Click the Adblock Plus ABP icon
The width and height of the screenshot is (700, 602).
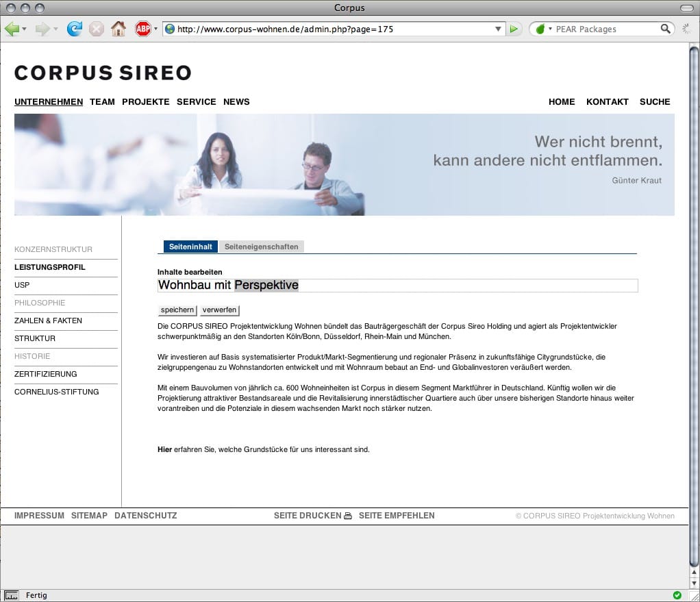[143, 29]
